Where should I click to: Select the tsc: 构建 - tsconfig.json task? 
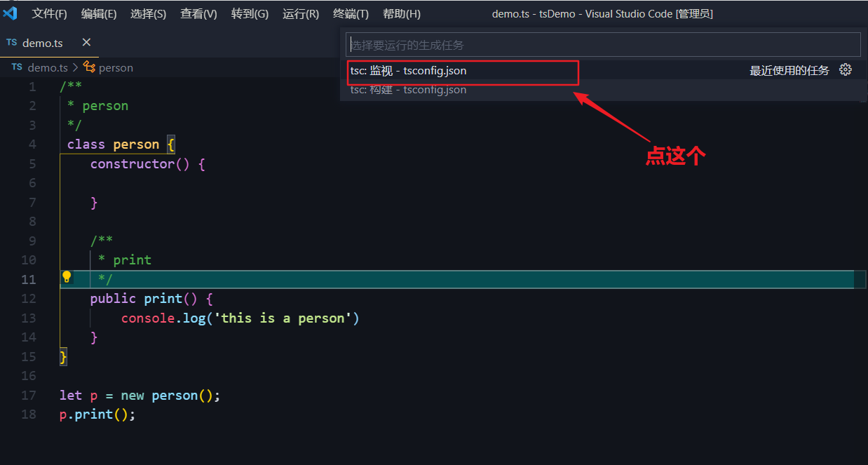(408, 90)
